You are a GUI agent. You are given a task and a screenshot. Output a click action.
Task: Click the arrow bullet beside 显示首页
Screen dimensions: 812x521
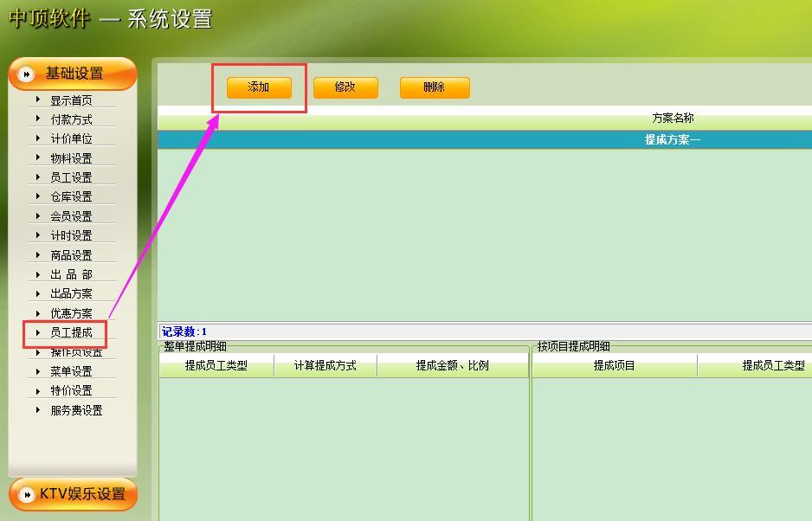pos(38,99)
